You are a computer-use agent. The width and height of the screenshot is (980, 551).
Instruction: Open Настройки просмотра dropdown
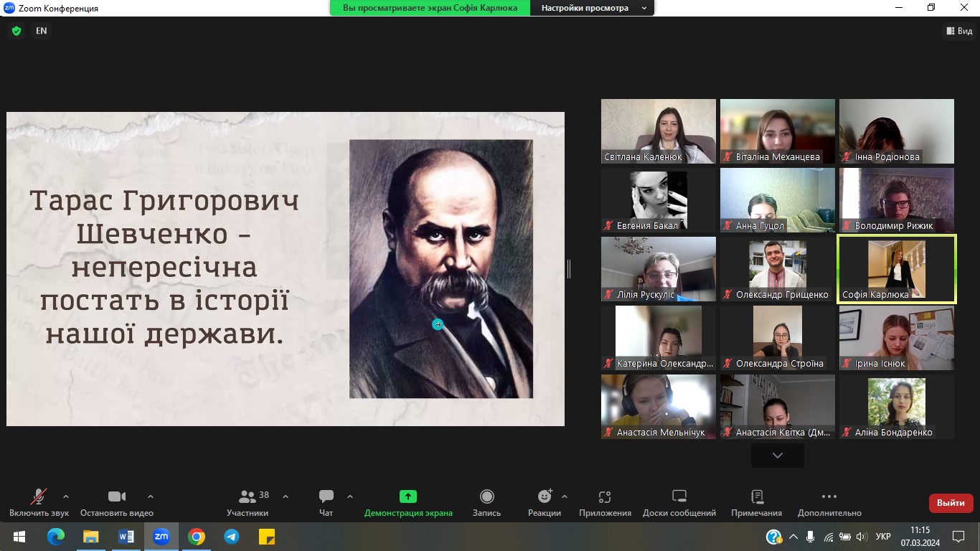pyautogui.click(x=593, y=8)
